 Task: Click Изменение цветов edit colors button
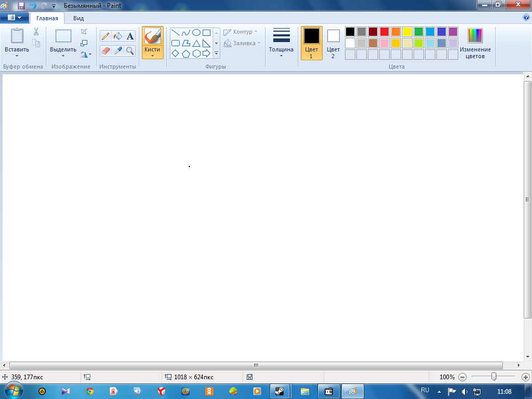click(475, 44)
